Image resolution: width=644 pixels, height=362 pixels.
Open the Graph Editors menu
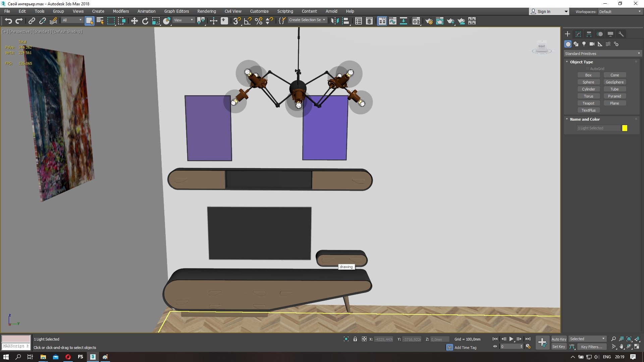(176, 11)
